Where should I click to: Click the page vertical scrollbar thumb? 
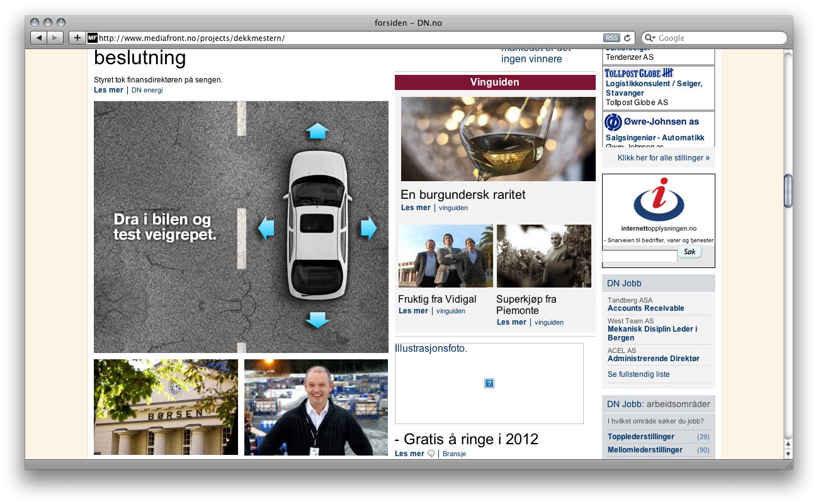point(788,191)
